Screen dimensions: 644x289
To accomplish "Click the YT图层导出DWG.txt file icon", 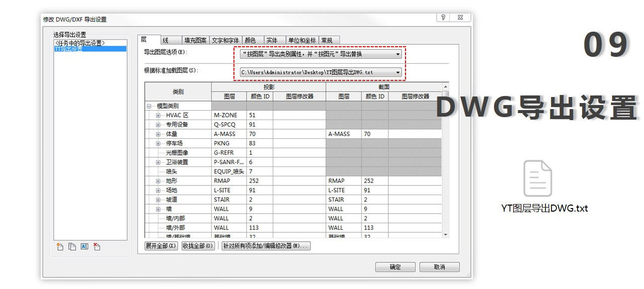I will point(537,178).
